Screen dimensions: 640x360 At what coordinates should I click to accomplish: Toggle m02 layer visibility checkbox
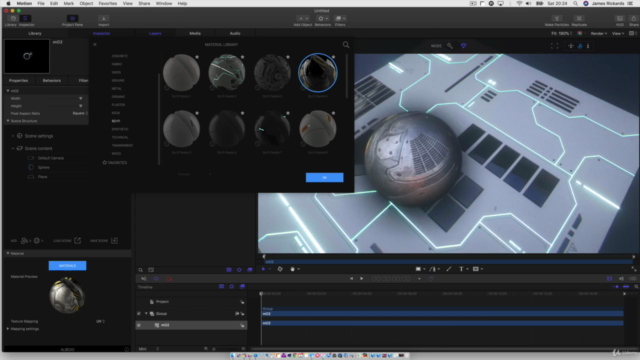139,325
